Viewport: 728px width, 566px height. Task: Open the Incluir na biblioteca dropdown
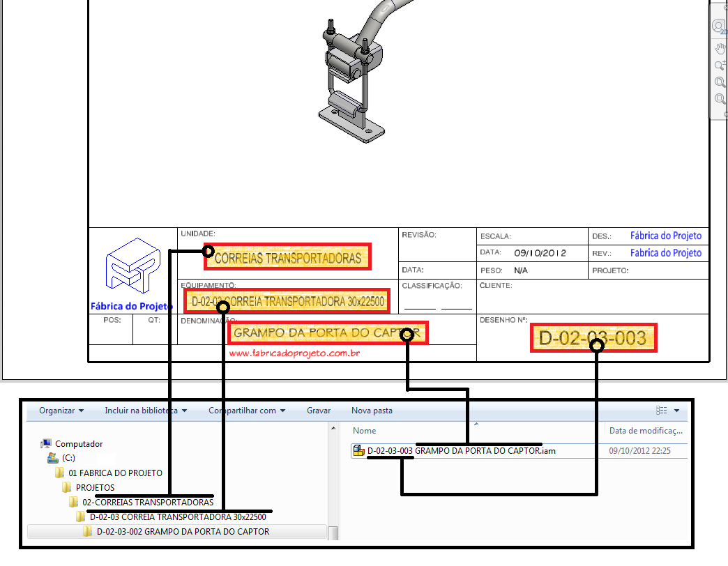(x=145, y=411)
